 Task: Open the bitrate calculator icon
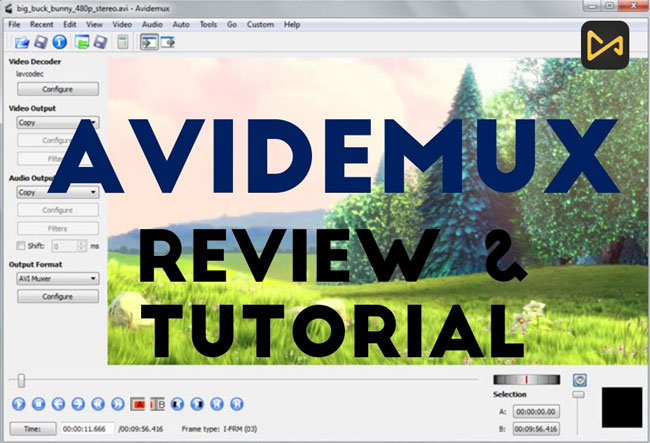(123, 42)
